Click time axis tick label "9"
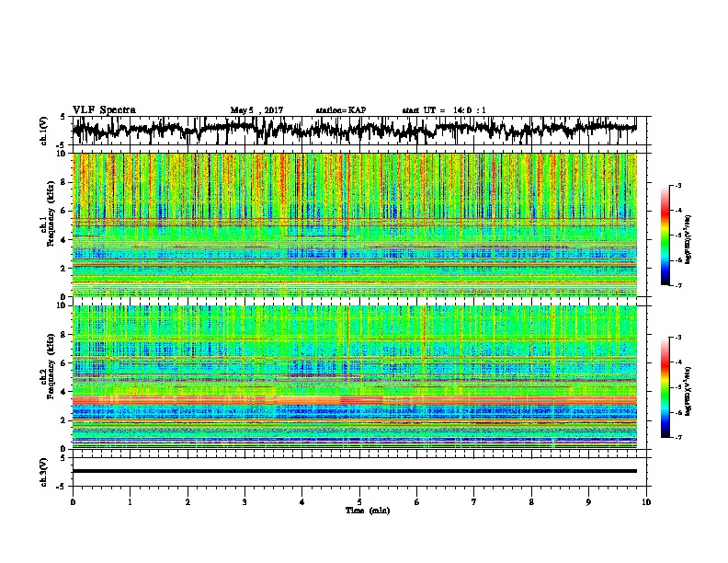Image resolution: width=728 pixels, height=563 pixels. (588, 502)
